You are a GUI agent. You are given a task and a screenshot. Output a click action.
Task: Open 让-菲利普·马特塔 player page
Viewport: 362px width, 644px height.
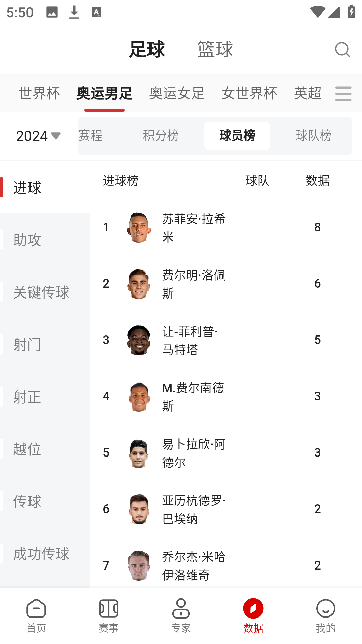190,340
